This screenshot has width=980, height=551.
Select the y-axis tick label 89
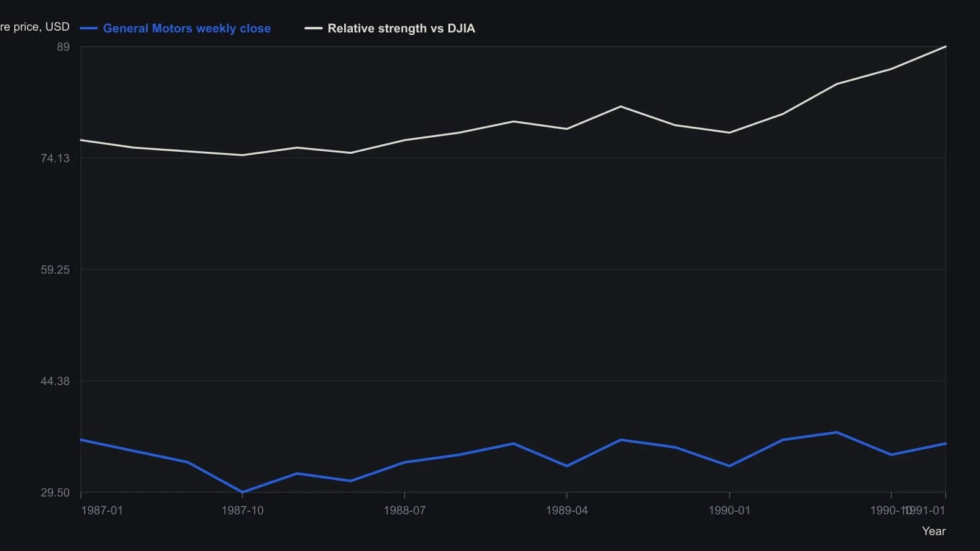(63, 47)
